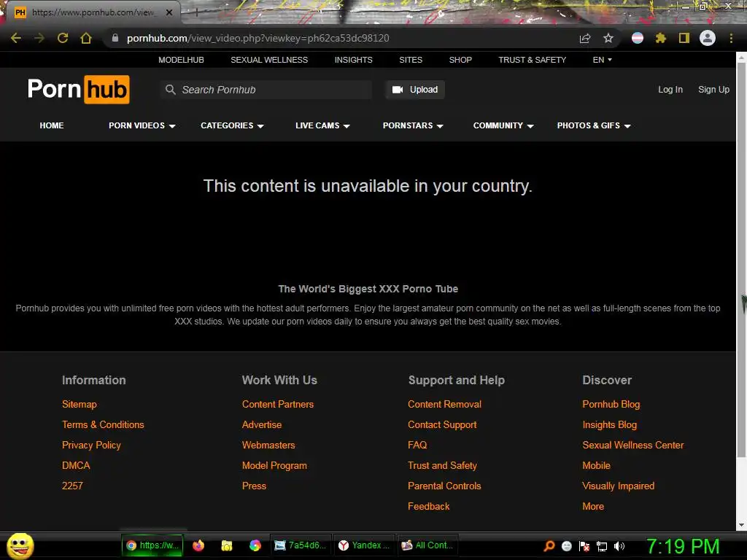Click the search magnifier in the system tray
The image size is (747, 560).
(549, 546)
